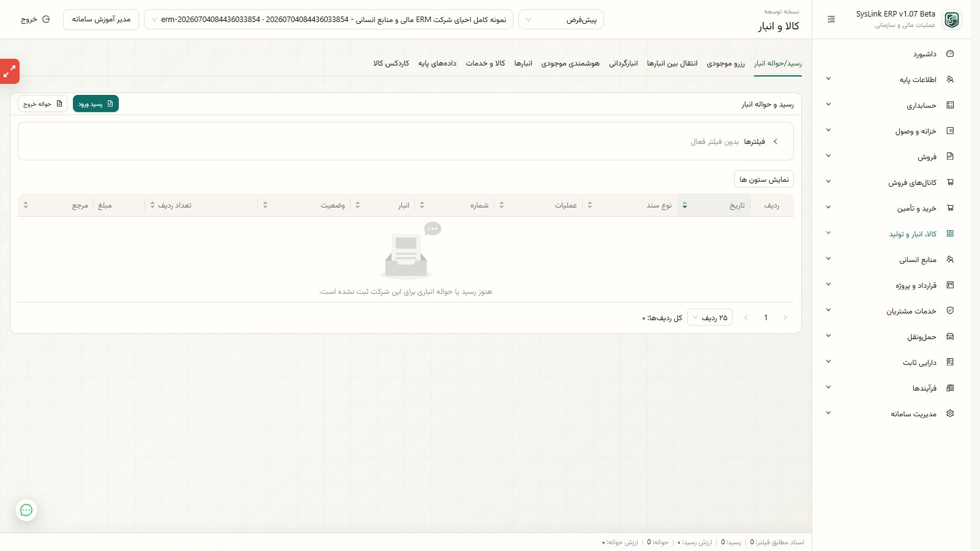Click the SysLink ERP logo icon
The width and height of the screenshot is (980, 551).
[951, 20]
